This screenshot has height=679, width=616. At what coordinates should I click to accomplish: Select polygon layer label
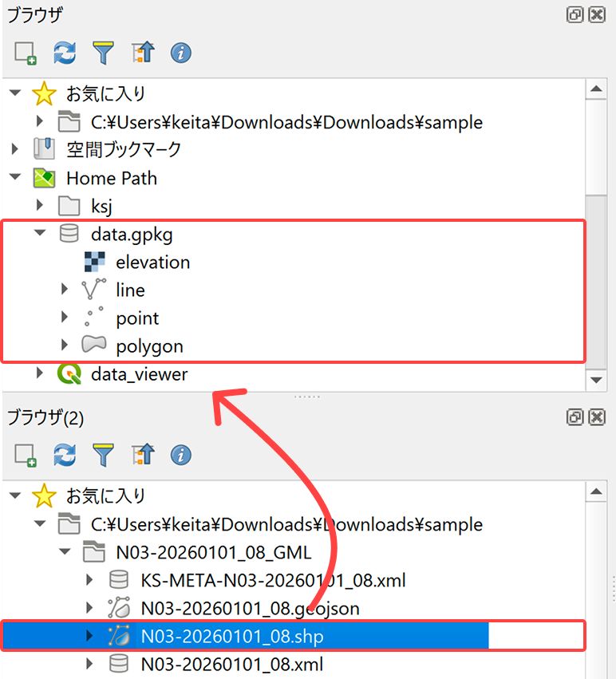click(149, 347)
